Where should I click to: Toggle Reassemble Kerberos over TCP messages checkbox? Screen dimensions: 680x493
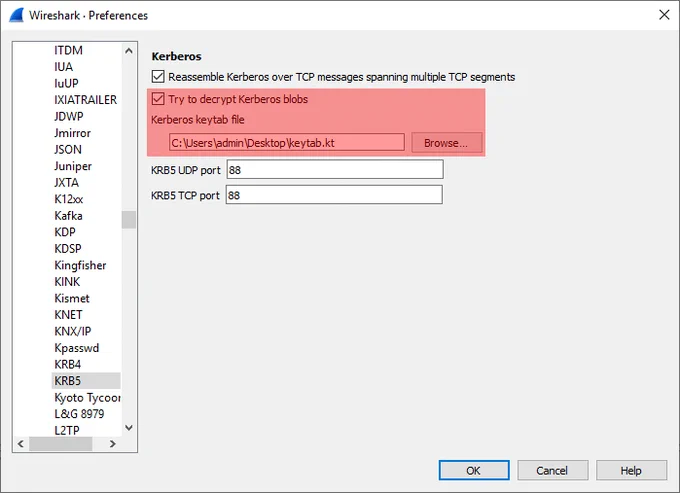(x=158, y=77)
